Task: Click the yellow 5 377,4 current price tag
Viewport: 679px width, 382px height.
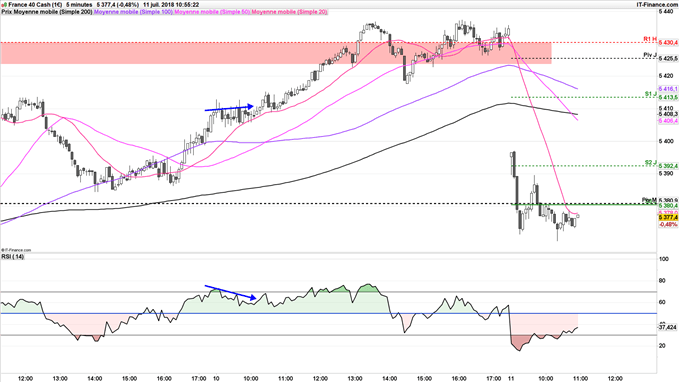Action: (x=668, y=217)
